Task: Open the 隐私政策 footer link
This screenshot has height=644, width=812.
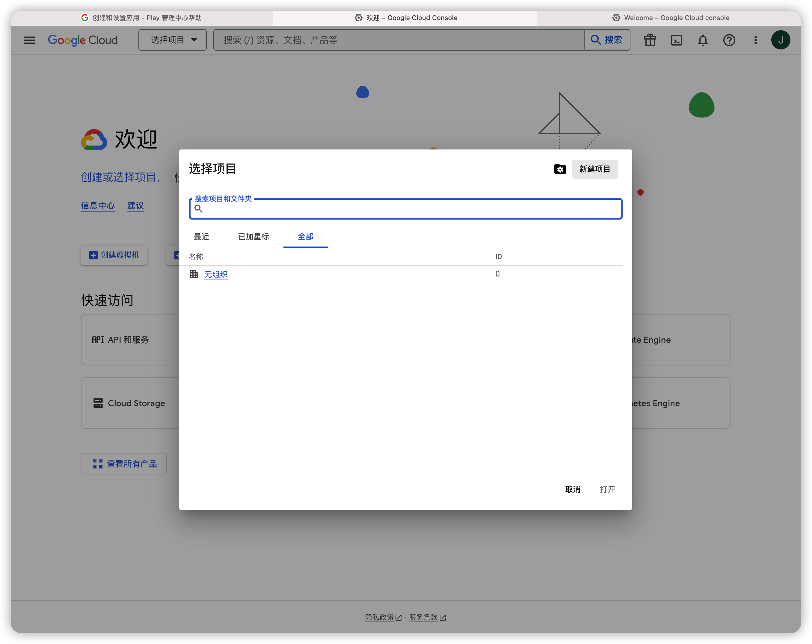Action: tap(383, 617)
